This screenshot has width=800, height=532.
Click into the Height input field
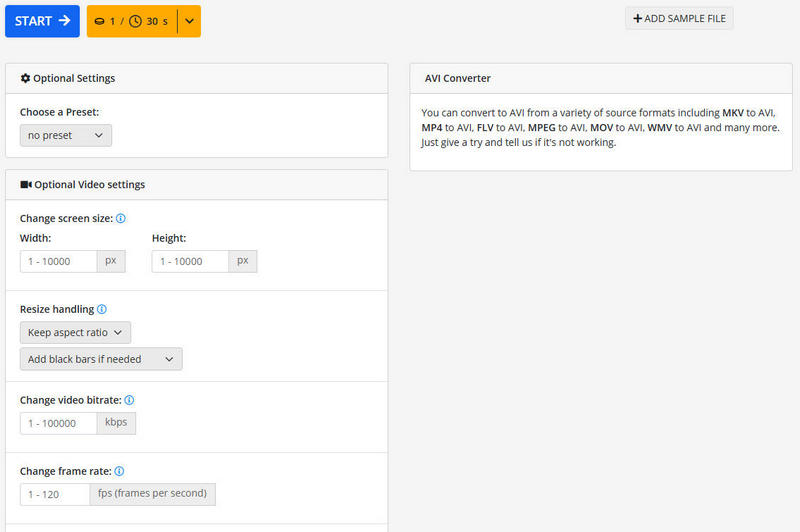(x=190, y=261)
